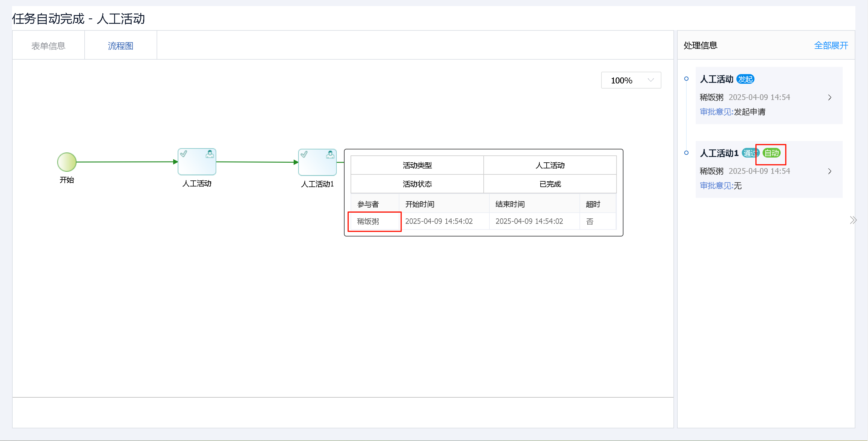Click timeline marker beside 人工活动 发起 entry
This screenshot has height=441, width=868.
click(x=686, y=79)
